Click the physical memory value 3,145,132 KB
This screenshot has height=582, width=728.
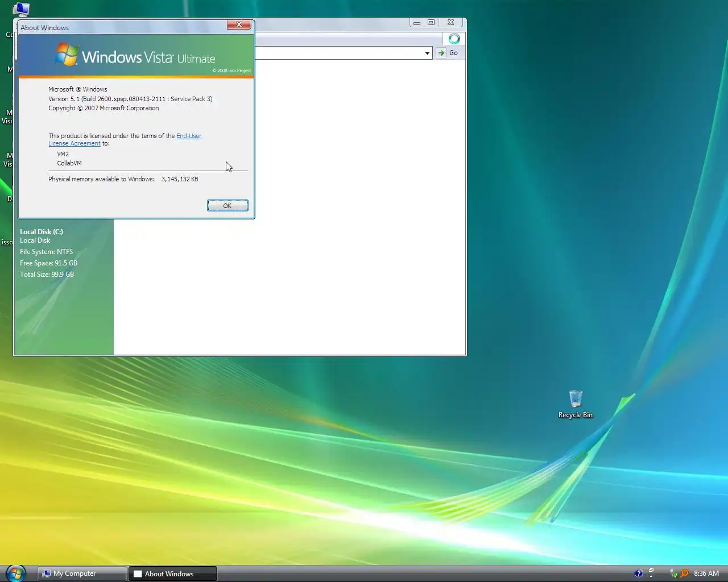click(180, 179)
